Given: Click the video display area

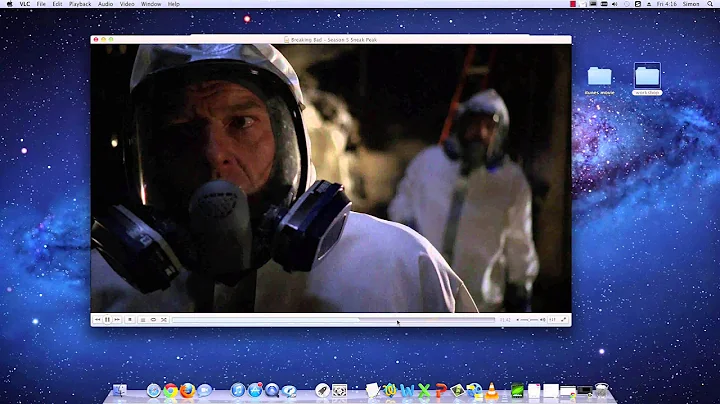Looking at the screenshot, I should pyautogui.click(x=331, y=178).
